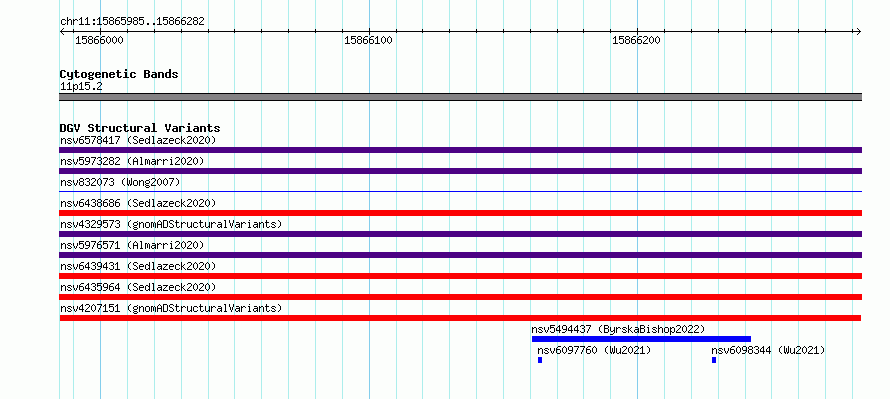Select the blue nsv5494437 variant bar
Screen dimensions: 890x399
[x=641, y=339]
